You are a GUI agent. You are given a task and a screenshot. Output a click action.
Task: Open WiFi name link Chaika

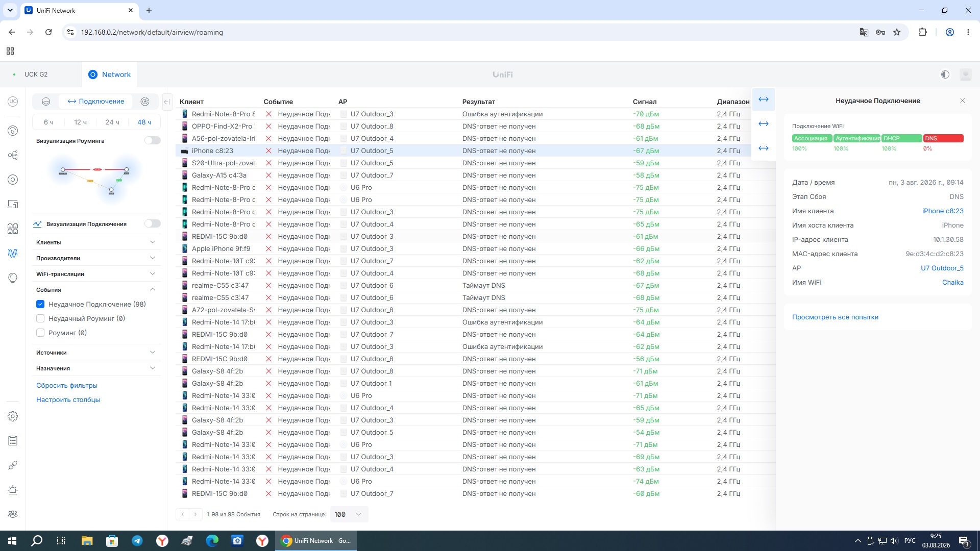click(953, 283)
